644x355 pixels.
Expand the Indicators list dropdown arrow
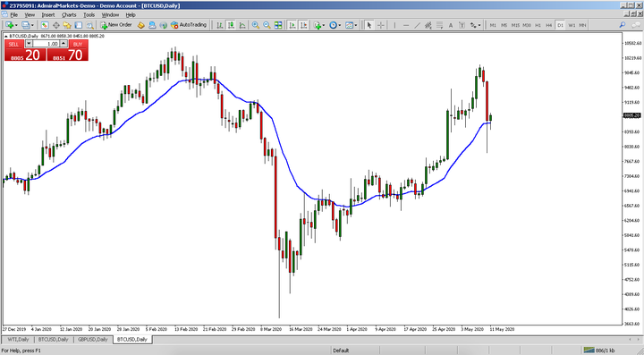coord(324,25)
